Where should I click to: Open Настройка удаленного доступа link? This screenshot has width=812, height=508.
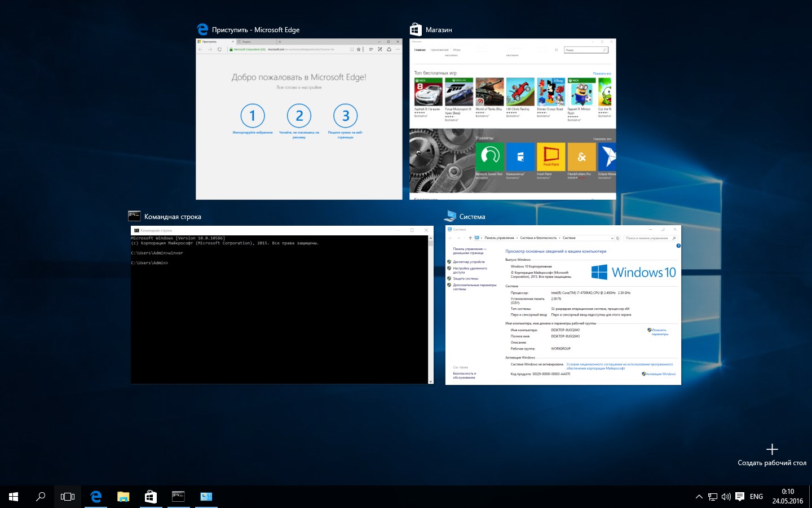(470, 270)
